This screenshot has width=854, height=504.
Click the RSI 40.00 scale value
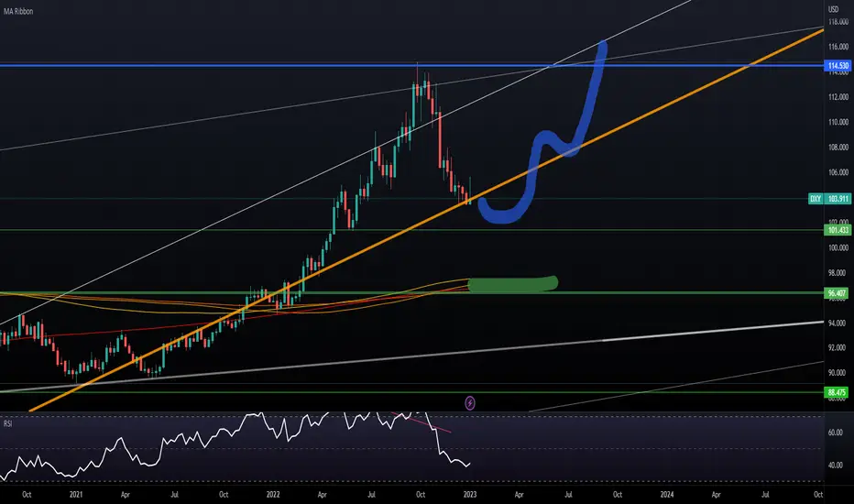tap(836, 466)
